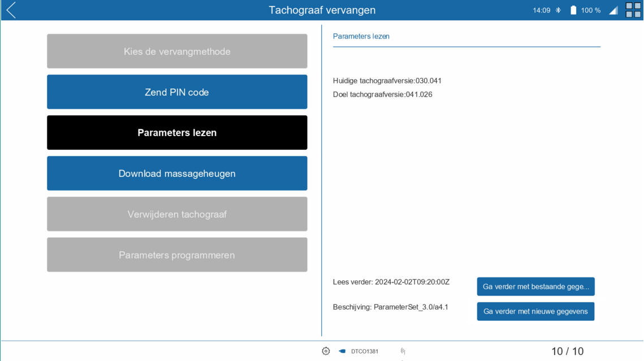Image resolution: width=644 pixels, height=361 pixels.
Task: Go back using the top-left arrow
Action: pos(11,10)
